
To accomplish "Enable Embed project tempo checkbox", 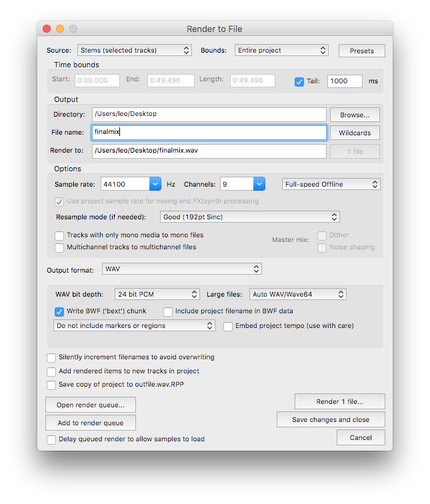I will click(228, 326).
